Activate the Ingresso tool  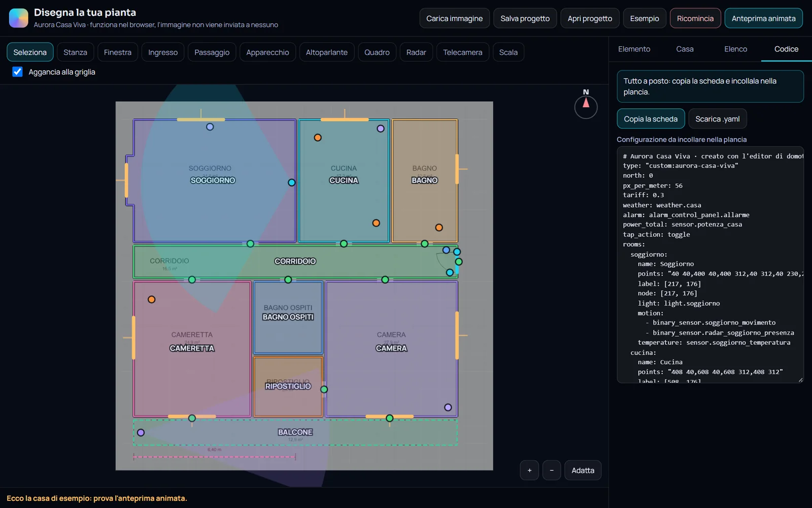[x=163, y=52]
